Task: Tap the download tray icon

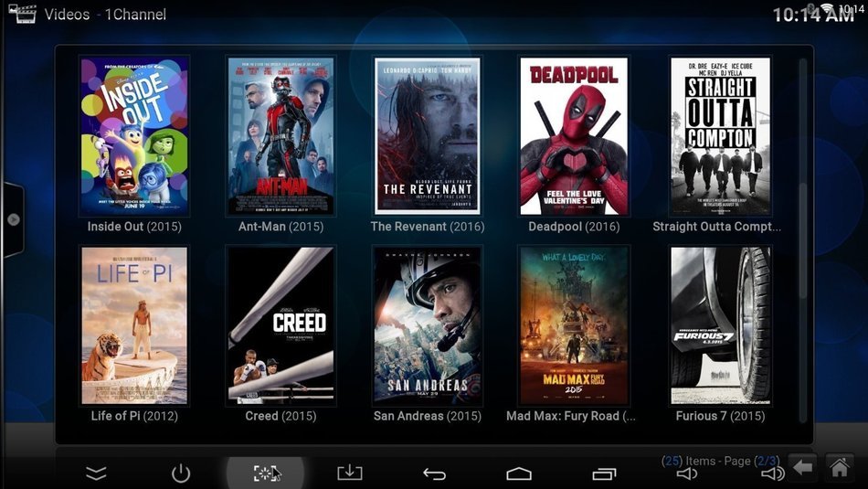Action: (350, 473)
